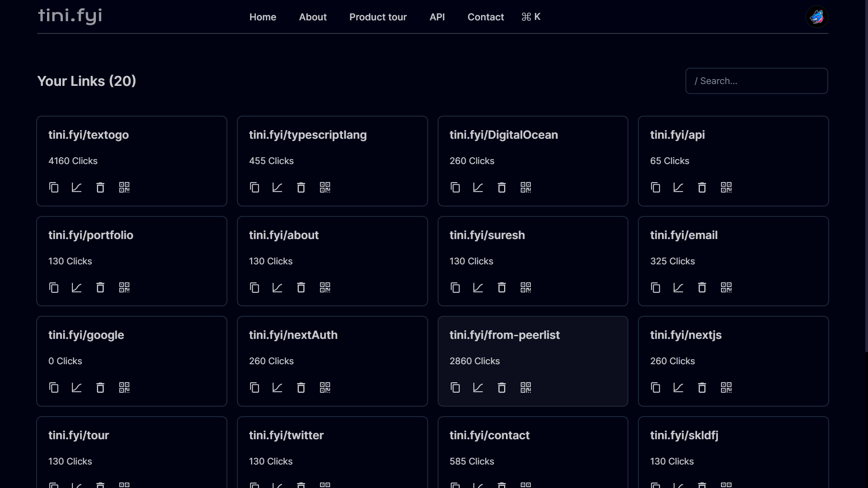Screen dimensions: 868x488
Task: Copy the tini.fyi/typescriptlang link
Action: pos(255,188)
